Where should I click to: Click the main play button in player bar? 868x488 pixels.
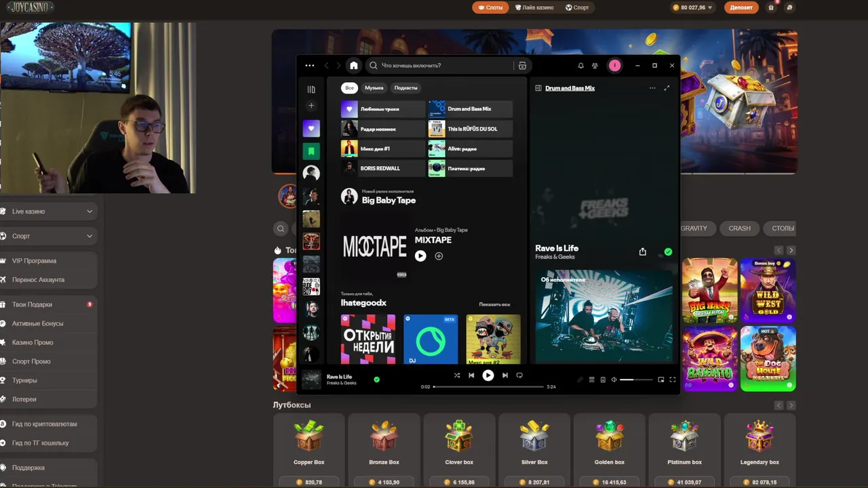[488, 375]
